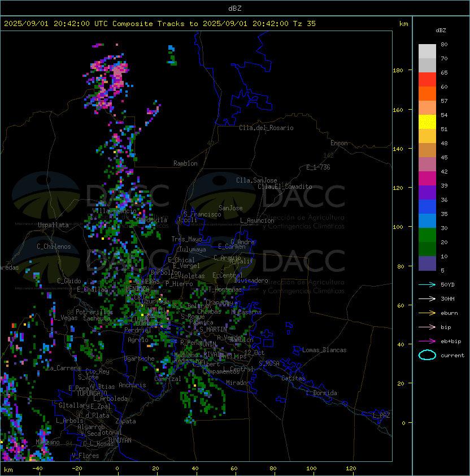Click the white 30HM arrow icon
Viewport: 470px width, 476px height.
pyautogui.click(x=427, y=298)
